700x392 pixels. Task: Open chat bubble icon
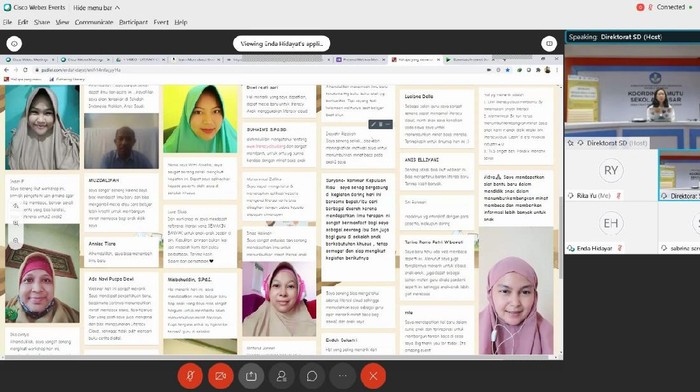click(312, 376)
